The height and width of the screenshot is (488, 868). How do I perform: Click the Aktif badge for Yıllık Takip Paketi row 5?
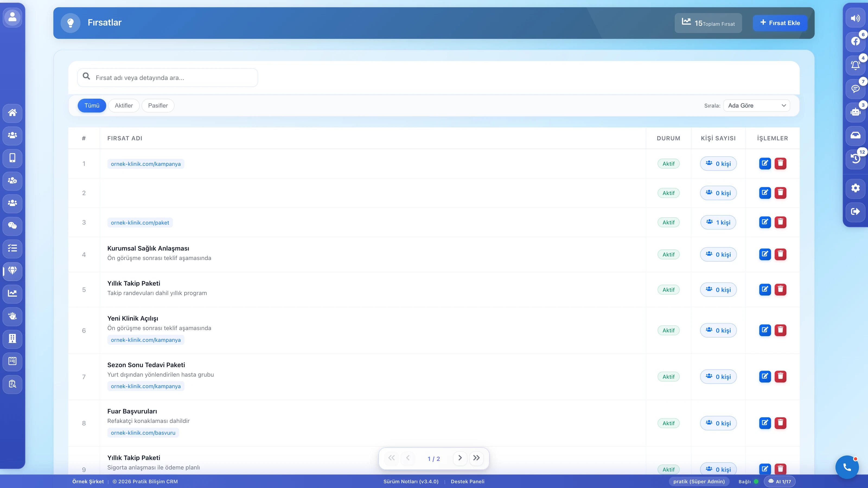click(669, 290)
